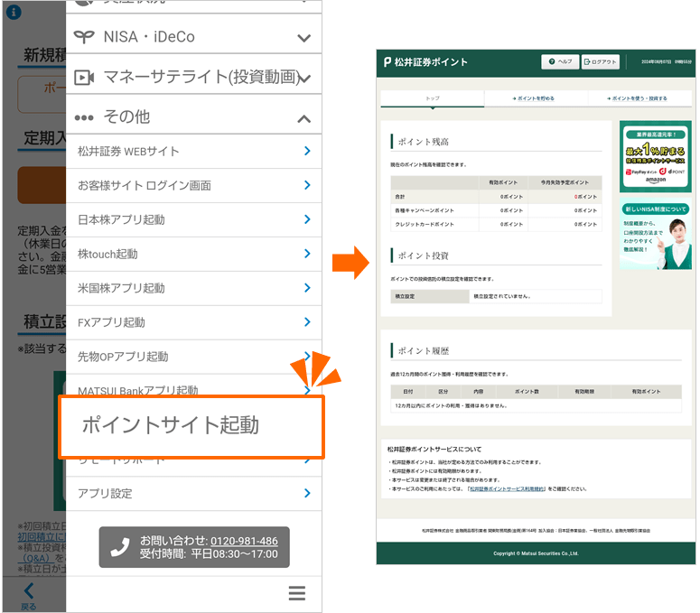The height and width of the screenshot is (613, 700).
Task: Click arrow next to 株touch起動
Action: coord(307,254)
